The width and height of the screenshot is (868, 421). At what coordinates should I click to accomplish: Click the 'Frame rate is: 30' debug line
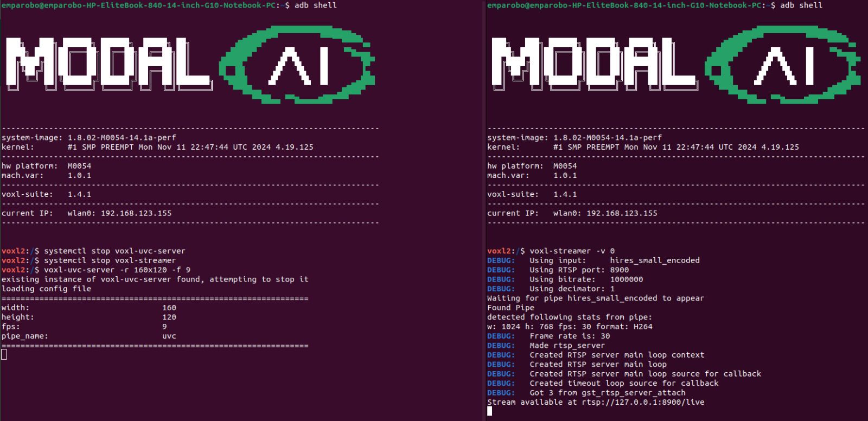click(x=548, y=336)
